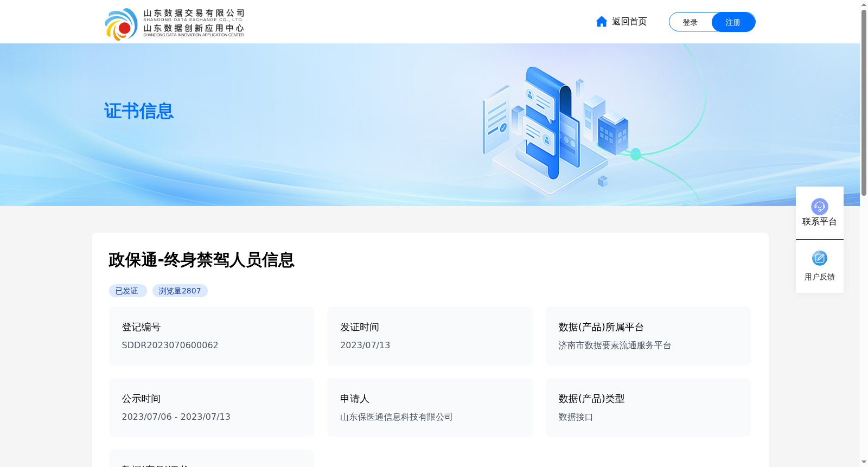Click the scrollbar up arrow

pyautogui.click(x=864, y=4)
